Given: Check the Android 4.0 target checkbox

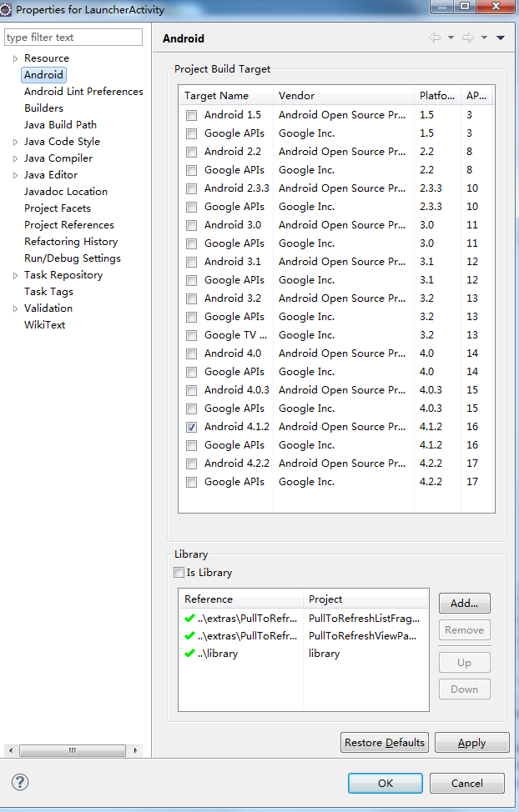Looking at the screenshot, I should coord(191,353).
